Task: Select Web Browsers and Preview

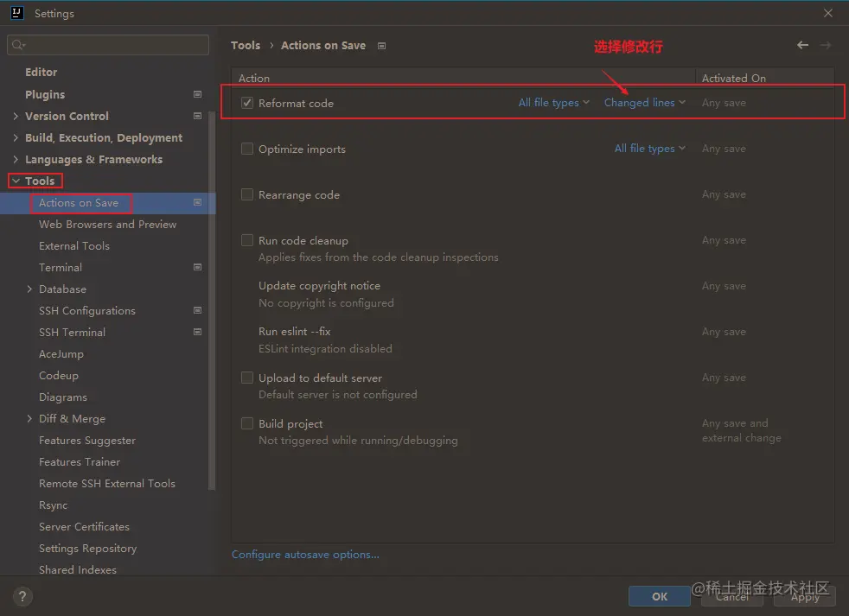Action: click(x=108, y=224)
